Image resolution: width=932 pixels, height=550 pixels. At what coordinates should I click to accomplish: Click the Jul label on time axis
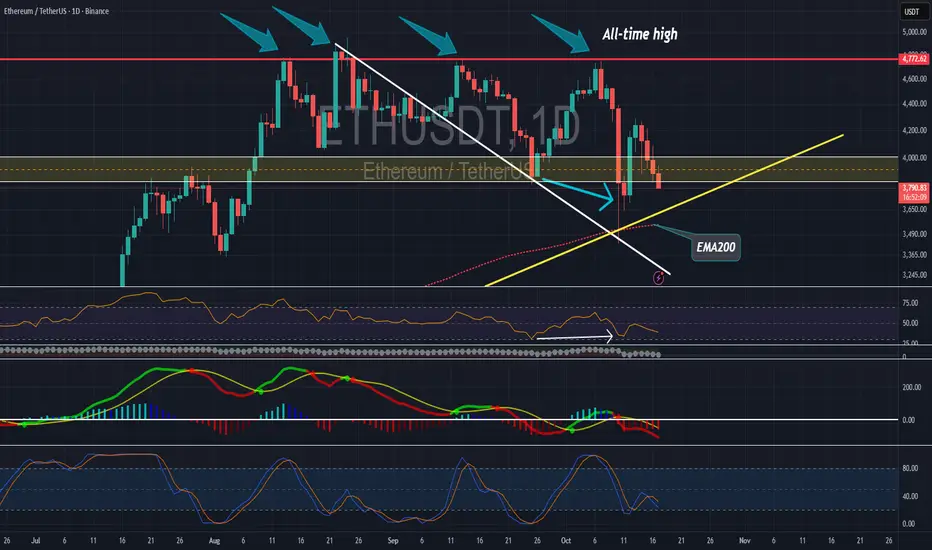(x=36, y=540)
